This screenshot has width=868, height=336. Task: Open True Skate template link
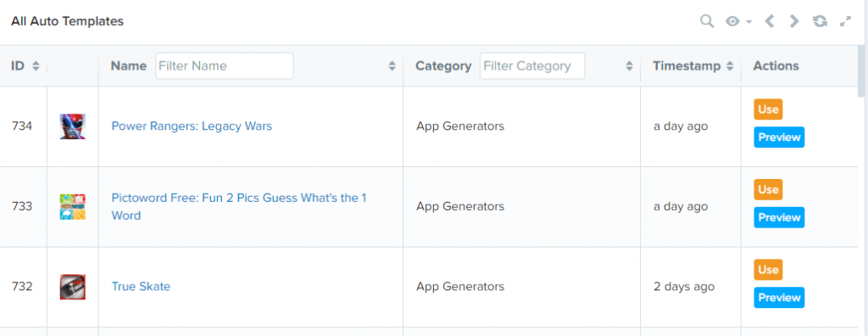(x=141, y=287)
